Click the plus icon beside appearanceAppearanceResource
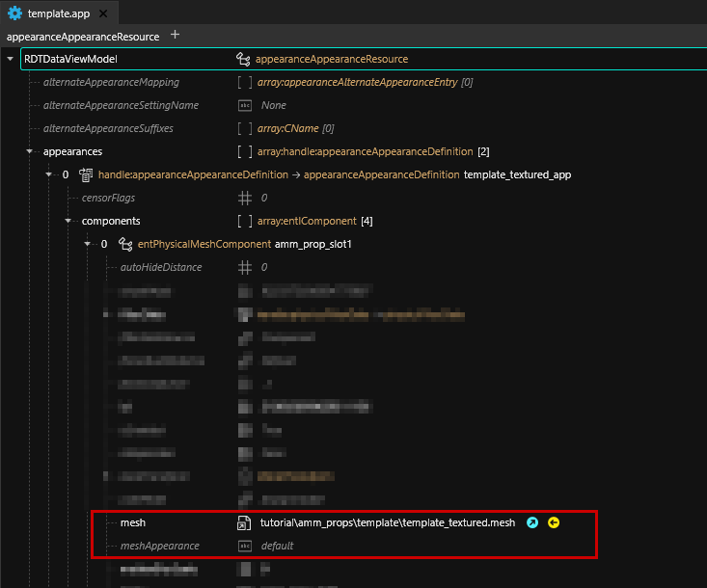Image resolution: width=707 pixels, height=588 pixels. pos(175,36)
